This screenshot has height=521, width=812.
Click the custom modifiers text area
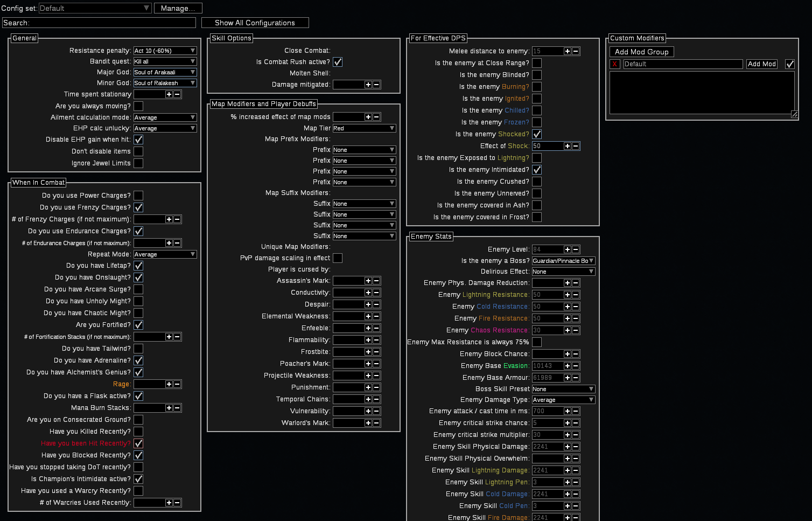point(702,92)
